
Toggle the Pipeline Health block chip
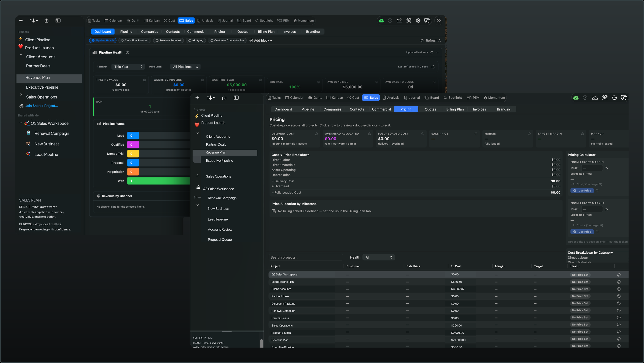[x=103, y=40]
